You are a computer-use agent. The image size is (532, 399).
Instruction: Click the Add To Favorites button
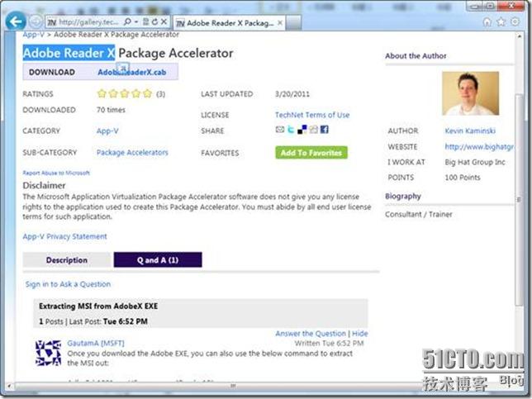pos(311,153)
